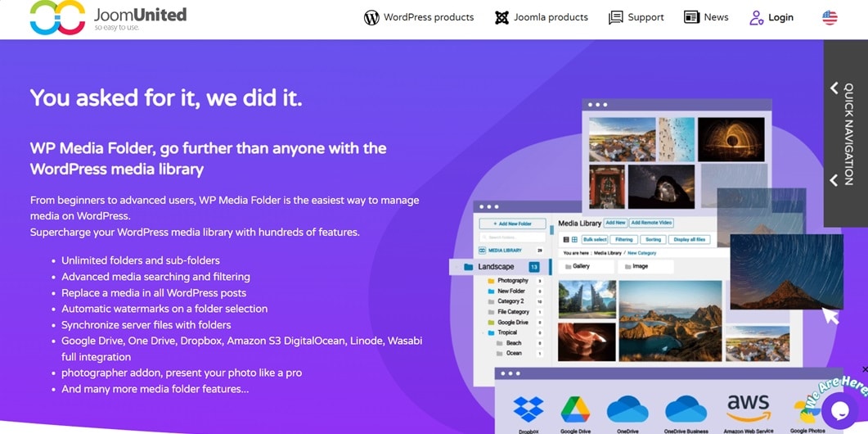Click the Support speech-bubble icon
This screenshot has width=868, height=434.
[615, 18]
